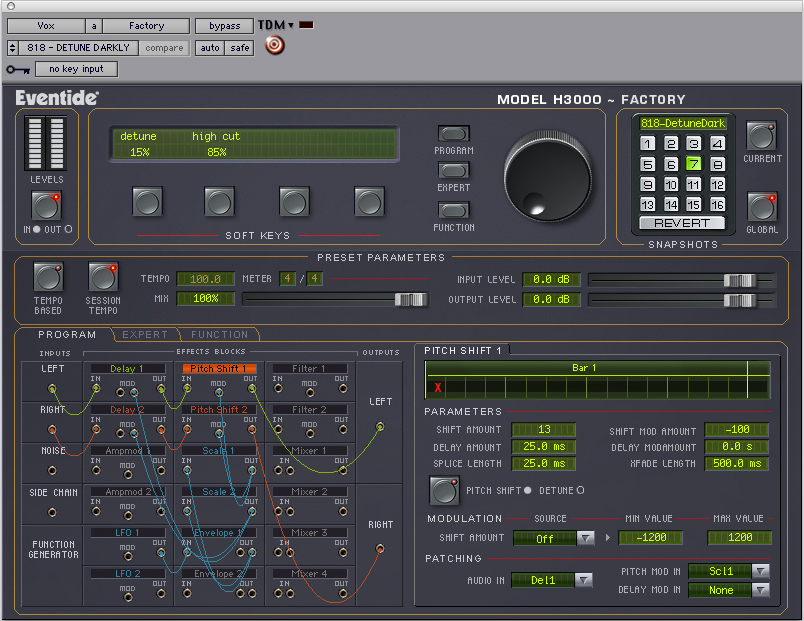The image size is (804, 621).
Task: Open the Vox track selector
Action: point(46,26)
